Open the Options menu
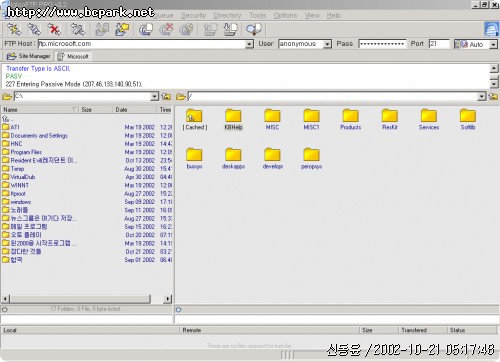Screen dimensions: 500x362 (x=285, y=15)
